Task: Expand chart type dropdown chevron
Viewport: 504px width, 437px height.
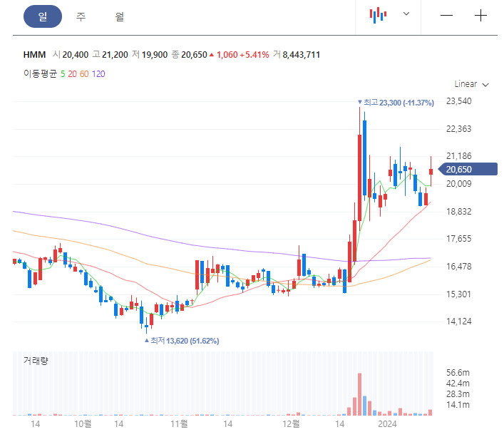Action: click(x=406, y=14)
